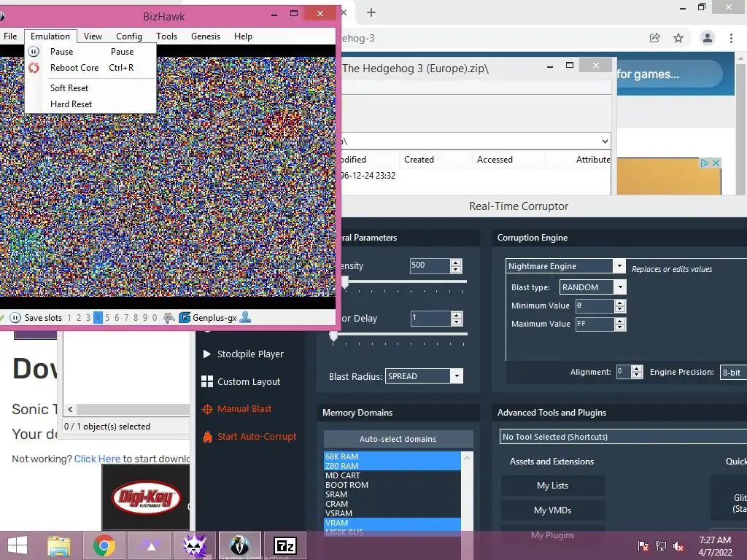Open Blast type RANDOM dropdown
This screenshot has height=560, width=747.
620,287
